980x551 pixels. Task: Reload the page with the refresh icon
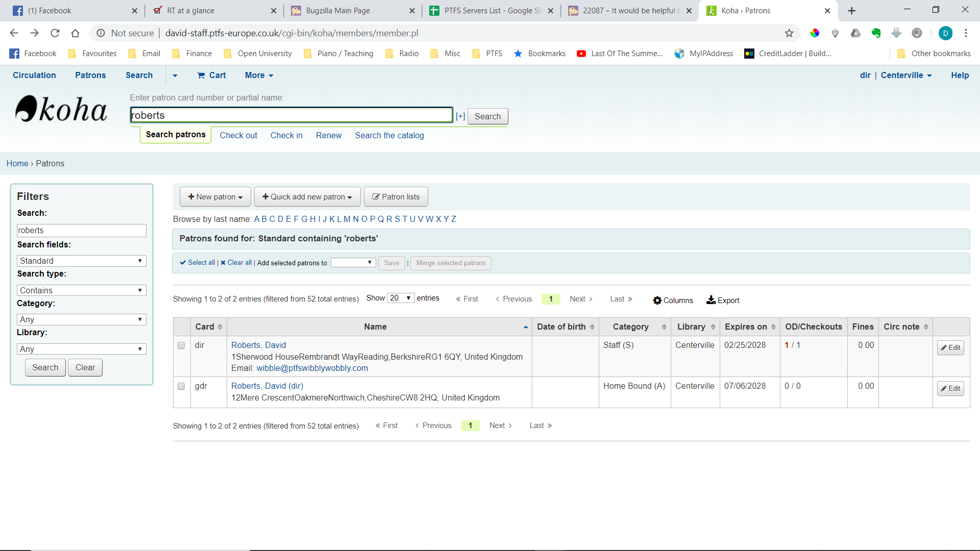click(x=55, y=33)
